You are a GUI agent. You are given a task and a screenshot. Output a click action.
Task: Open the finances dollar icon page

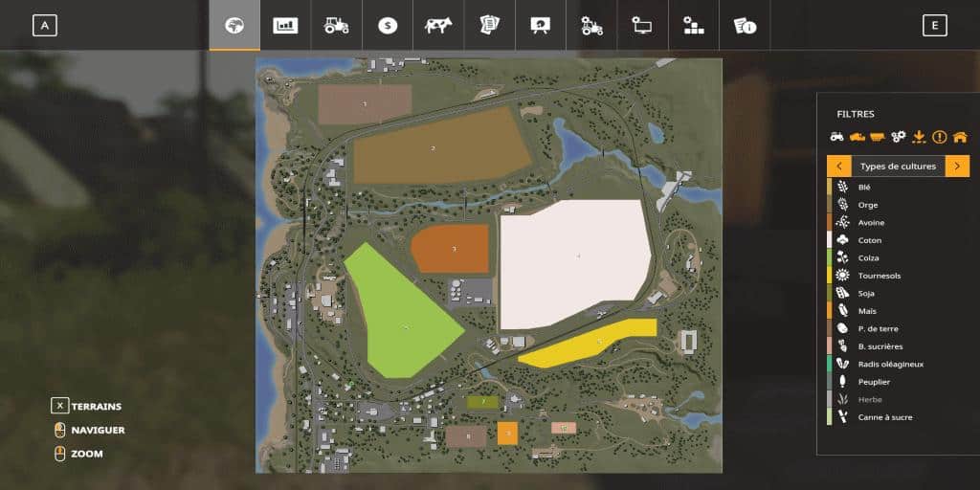[387, 26]
